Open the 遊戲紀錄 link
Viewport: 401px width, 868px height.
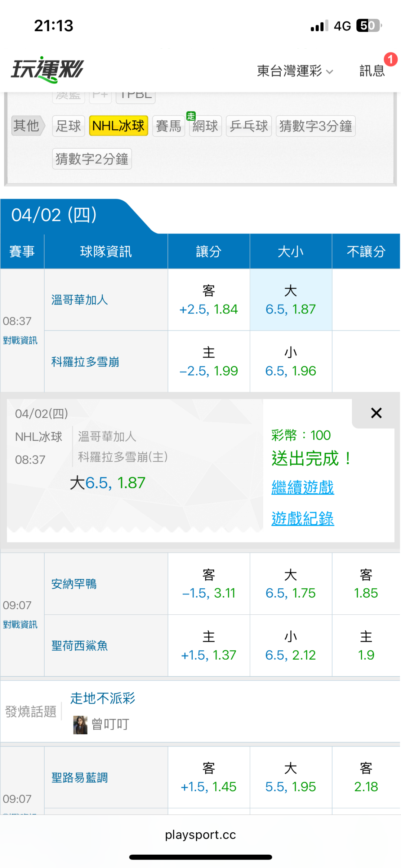303,518
